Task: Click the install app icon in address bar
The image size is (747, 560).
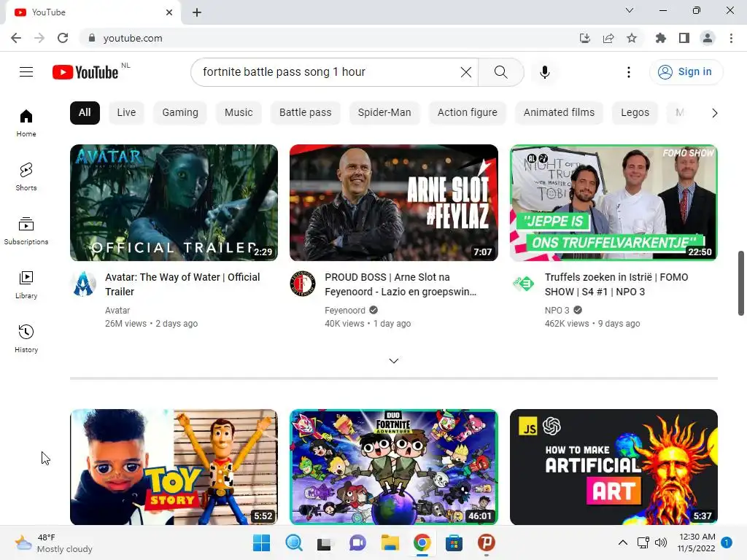Action: [584, 38]
